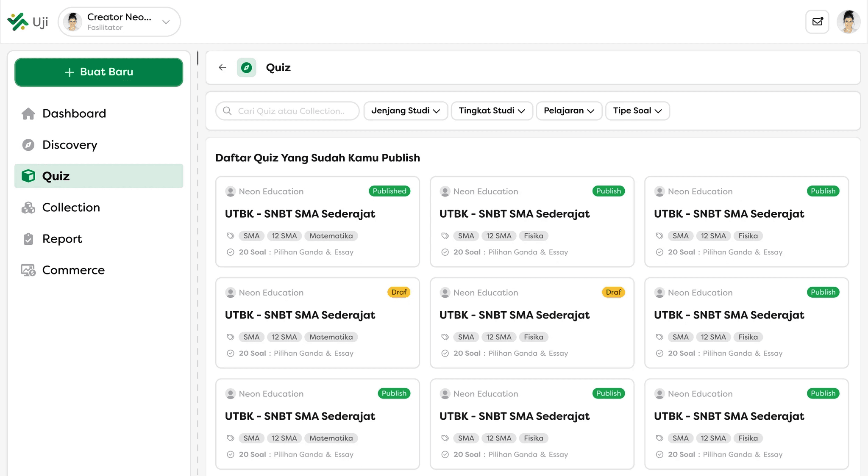The height and width of the screenshot is (476, 868).
Task: Open the Tipe Soal dropdown
Action: click(637, 111)
